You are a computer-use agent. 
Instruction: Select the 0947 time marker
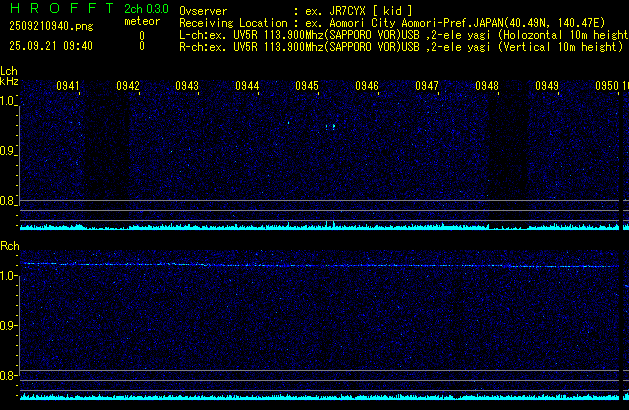tap(427, 87)
